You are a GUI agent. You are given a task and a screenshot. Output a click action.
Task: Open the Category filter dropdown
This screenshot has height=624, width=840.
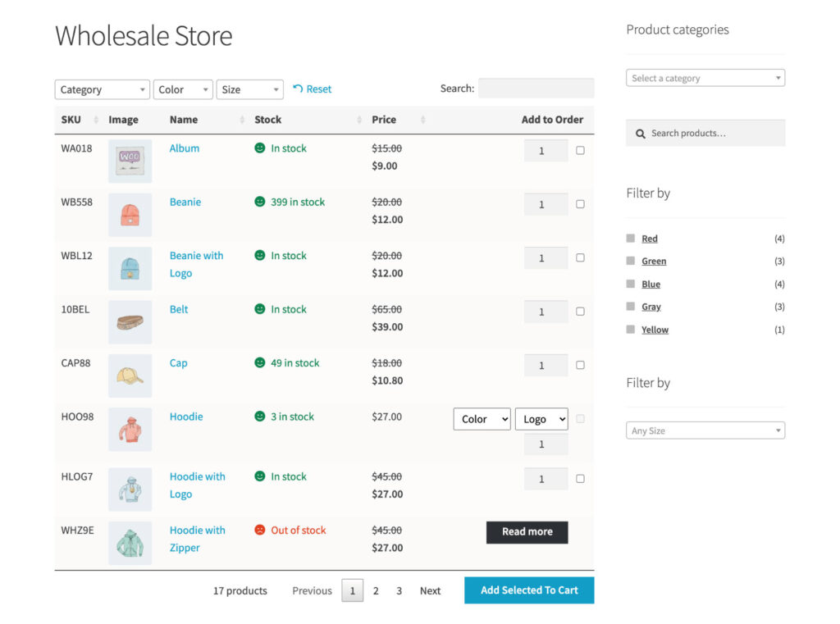102,89
